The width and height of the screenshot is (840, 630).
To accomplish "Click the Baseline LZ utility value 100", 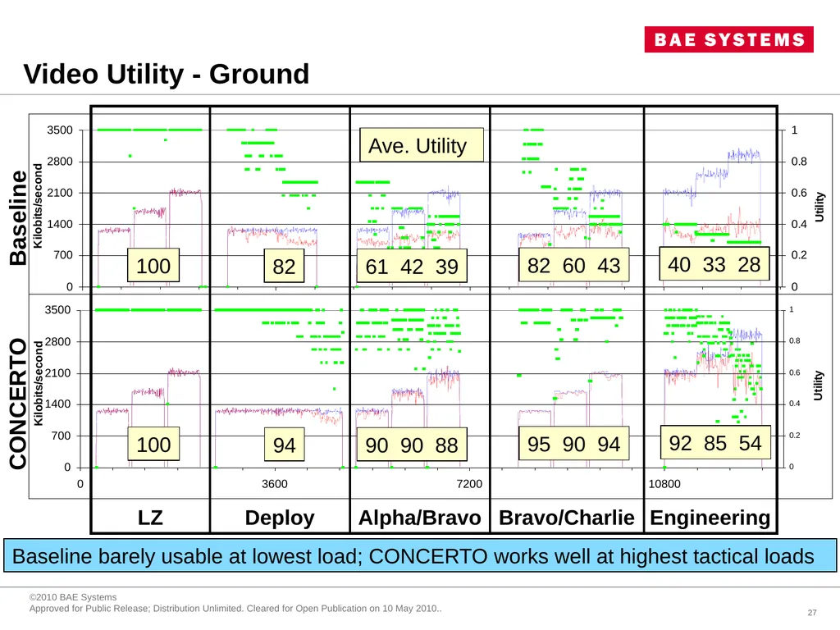I will tap(153, 266).
